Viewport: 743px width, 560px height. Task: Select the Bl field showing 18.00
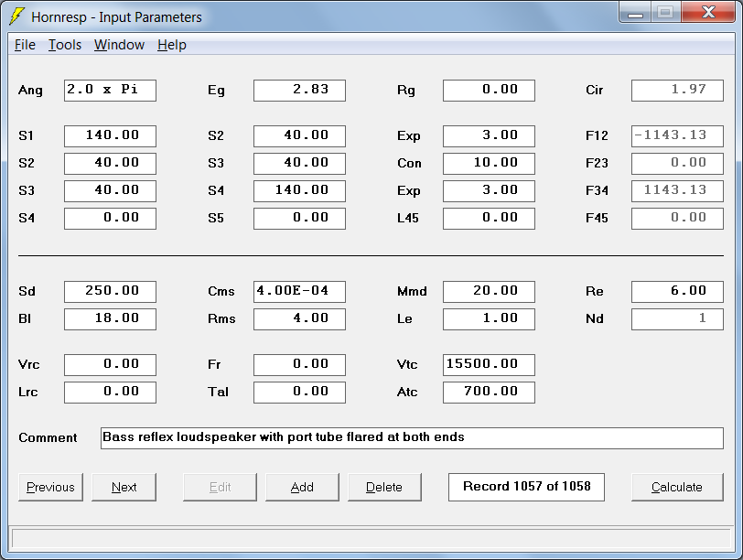click(x=110, y=319)
